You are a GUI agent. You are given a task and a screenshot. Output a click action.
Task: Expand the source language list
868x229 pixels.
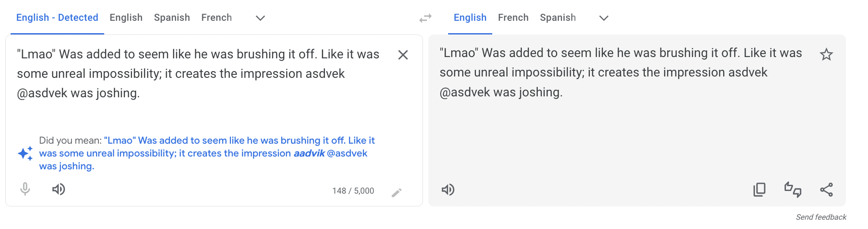coord(260,18)
